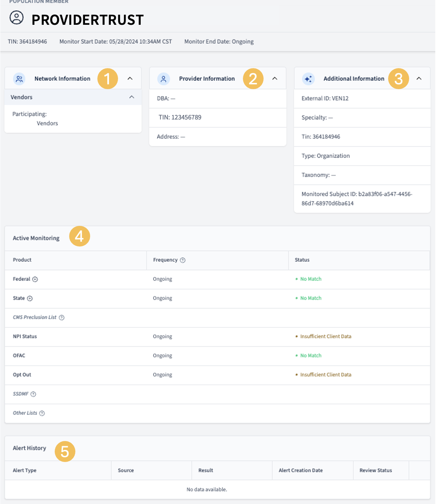Click the Type: Organization field
The image size is (437, 504).
362,156
